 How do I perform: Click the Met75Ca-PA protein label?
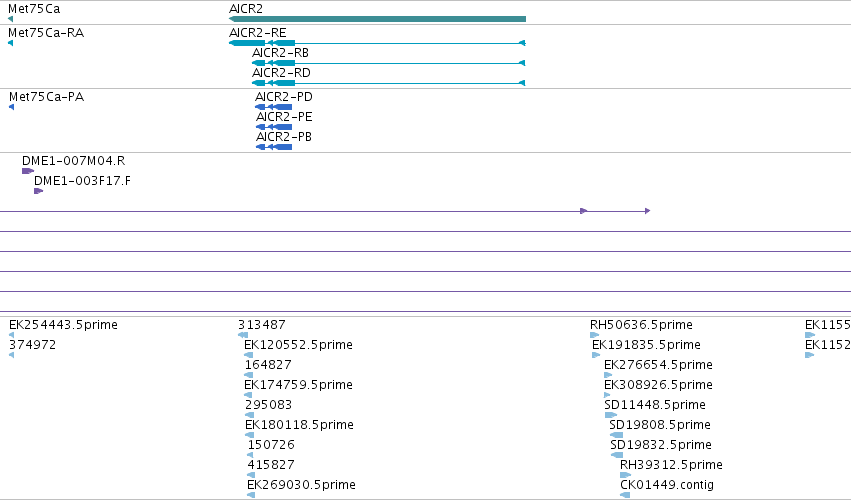click(47, 97)
